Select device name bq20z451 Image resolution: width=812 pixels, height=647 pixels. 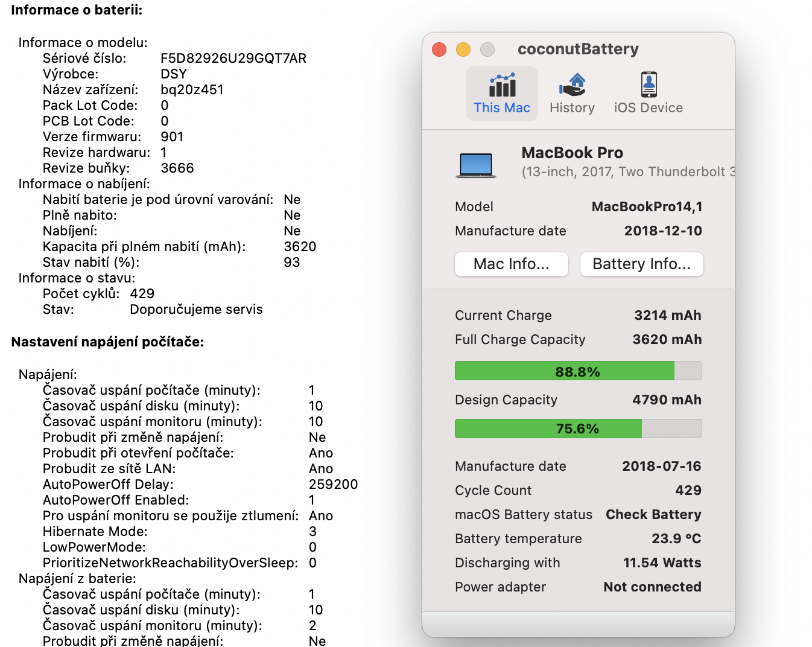[x=192, y=89]
